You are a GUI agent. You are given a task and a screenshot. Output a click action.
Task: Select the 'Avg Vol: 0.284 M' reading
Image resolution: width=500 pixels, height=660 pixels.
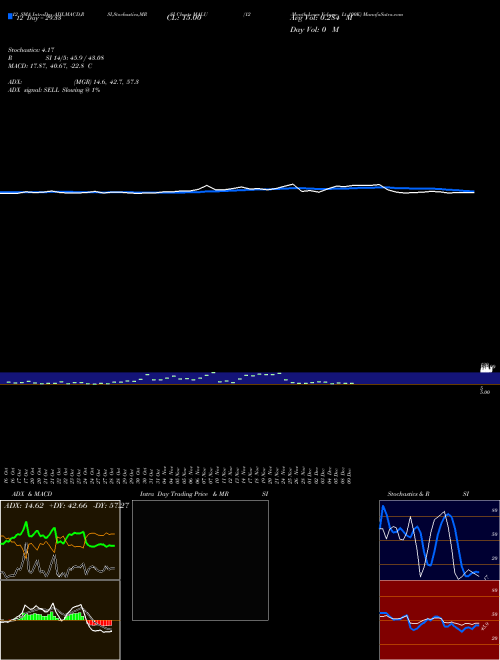pyautogui.click(x=321, y=18)
